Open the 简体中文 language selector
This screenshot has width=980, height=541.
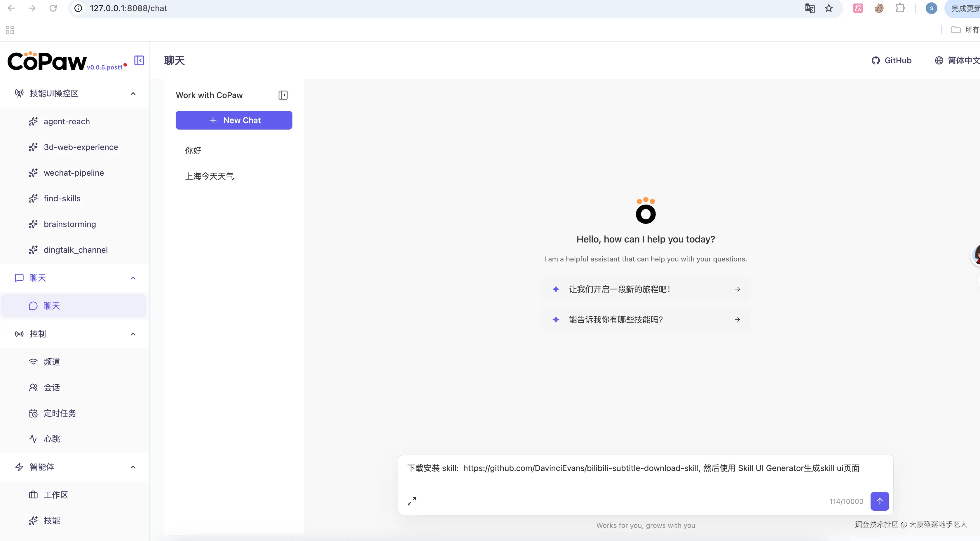[x=957, y=60]
